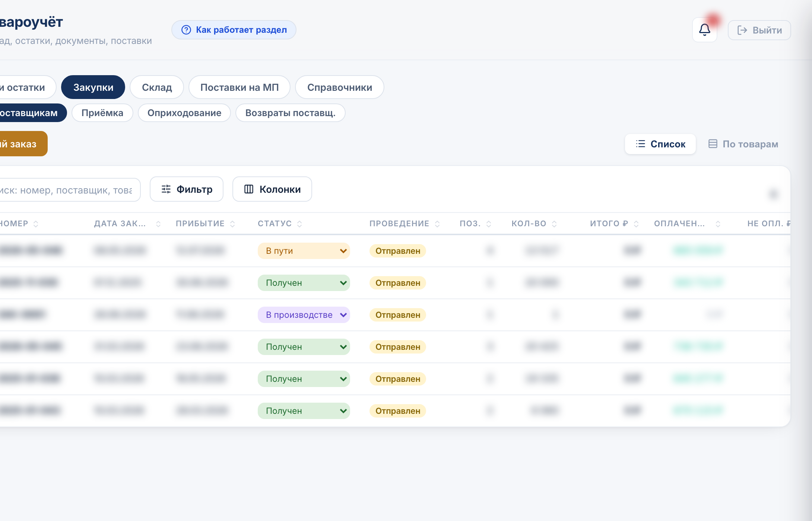Sort by НОМЕР column arrows
Image resolution: width=812 pixels, height=521 pixels.
36,224
